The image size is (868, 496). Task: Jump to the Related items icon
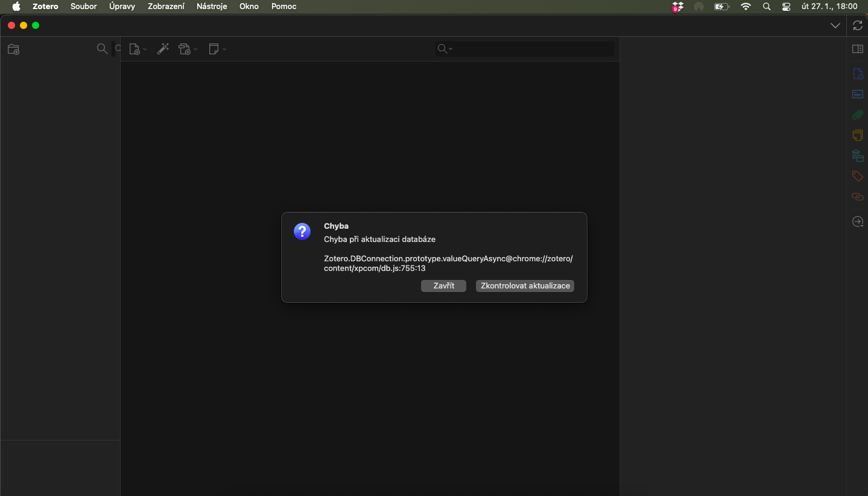(x=857, y=197)
